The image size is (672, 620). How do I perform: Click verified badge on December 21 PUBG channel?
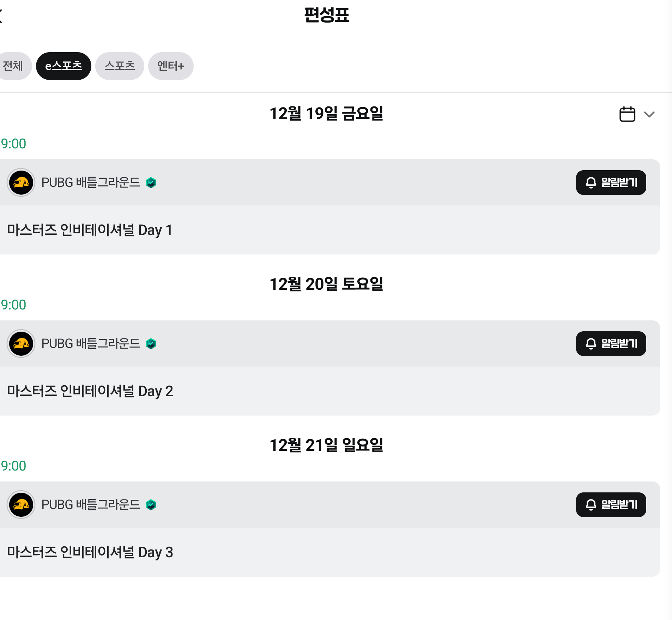click(x=151, y=505)
